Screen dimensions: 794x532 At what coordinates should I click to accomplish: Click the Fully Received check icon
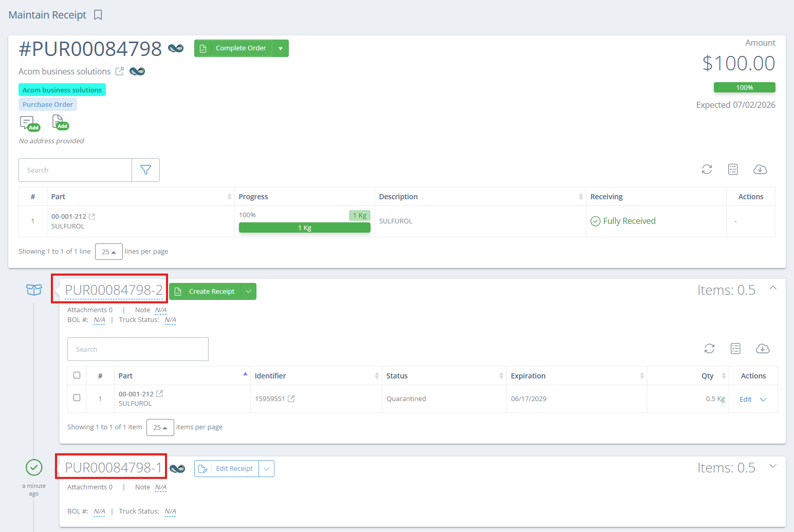[596, 221]
